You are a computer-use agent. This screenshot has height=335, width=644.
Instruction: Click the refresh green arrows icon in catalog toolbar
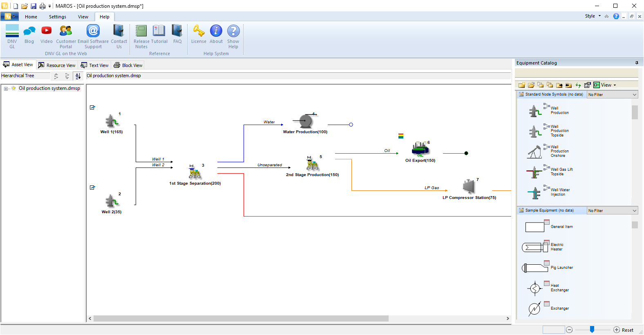[x=578, y=85]
